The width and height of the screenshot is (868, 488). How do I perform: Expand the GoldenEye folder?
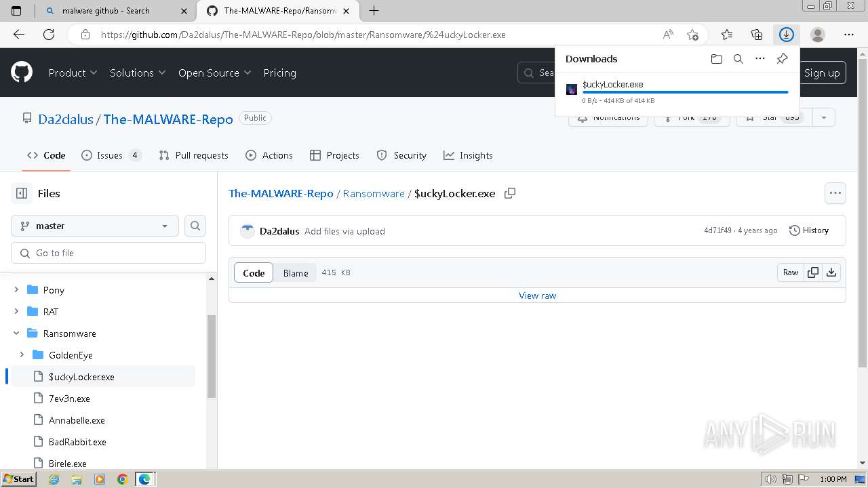(22, 354)
